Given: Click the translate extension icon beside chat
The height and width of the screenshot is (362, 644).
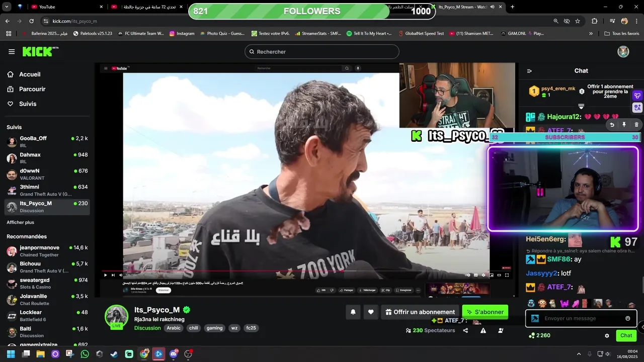Looking at the screenshot, I should [637, 107].
